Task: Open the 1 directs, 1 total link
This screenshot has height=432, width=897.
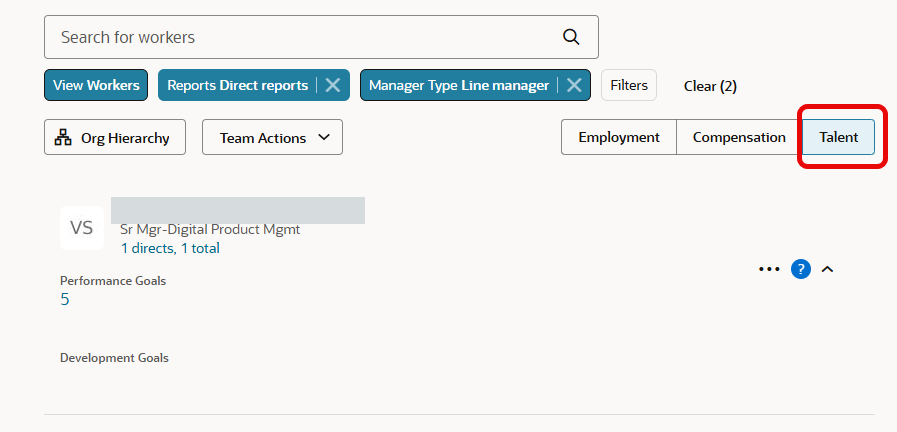Action: (x=170, y=248)
